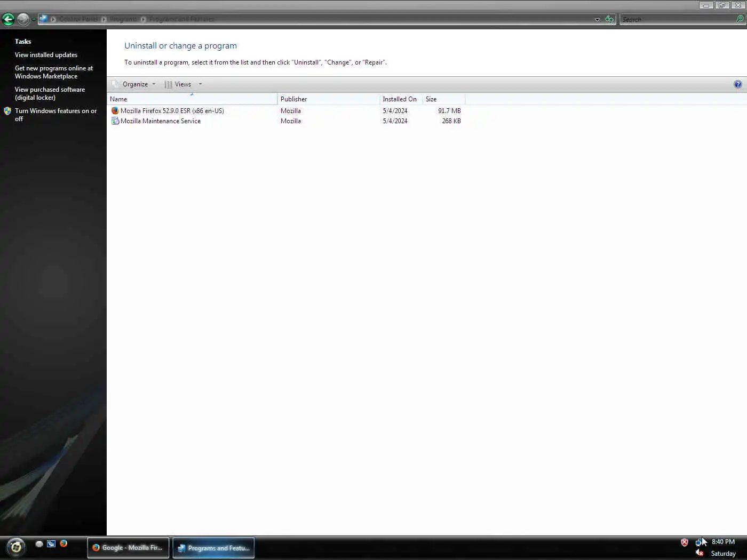This screenshot has height=560, width=747.
Task: Open View installed updates
Action: pos(46,55)
